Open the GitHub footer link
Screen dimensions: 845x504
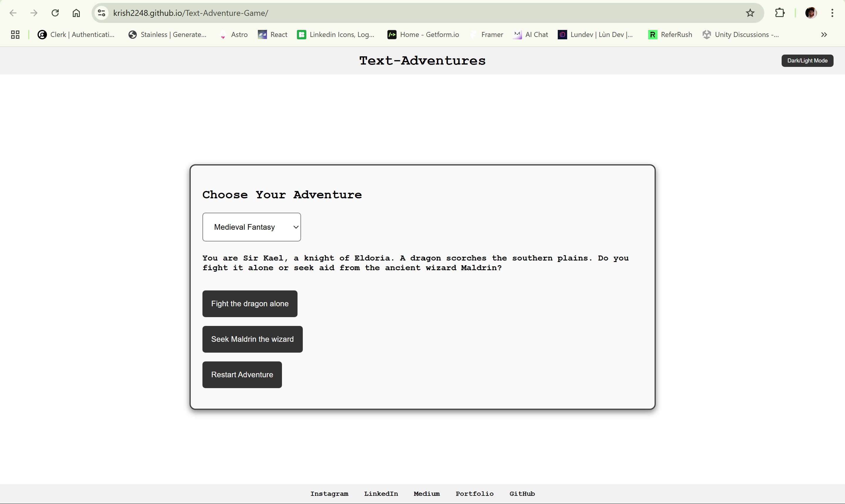click(x=522, y=493)
